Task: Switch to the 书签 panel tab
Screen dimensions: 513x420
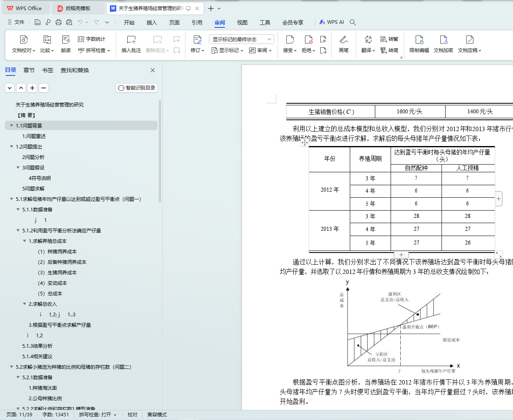Action: [48, 70]
